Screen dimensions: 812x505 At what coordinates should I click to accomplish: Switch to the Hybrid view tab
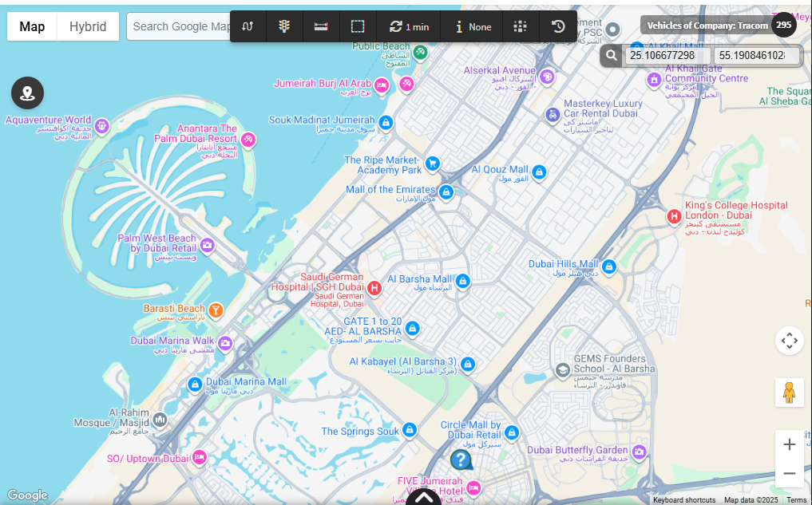tap(88, 26)
